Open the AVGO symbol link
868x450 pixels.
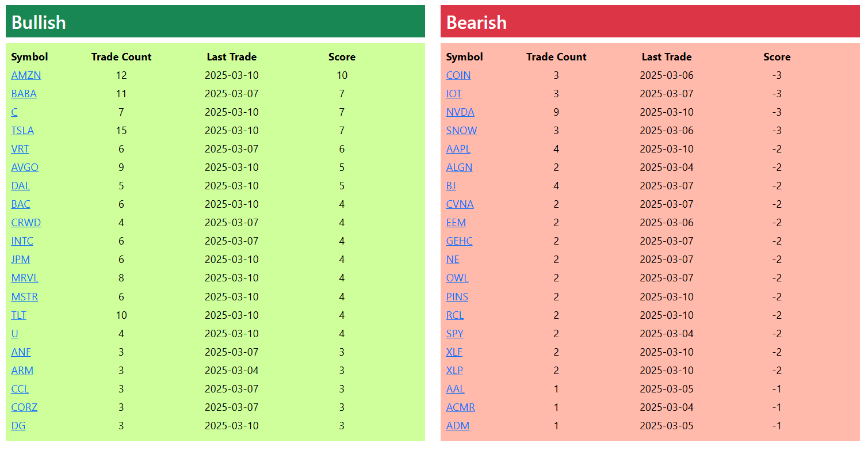pos(25,167)
